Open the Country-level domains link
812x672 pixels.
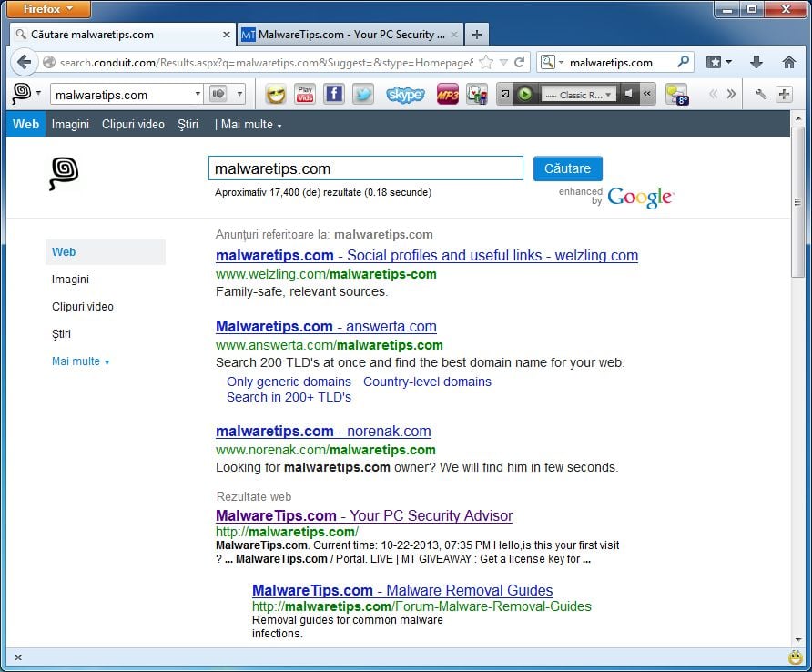(427, 382)
